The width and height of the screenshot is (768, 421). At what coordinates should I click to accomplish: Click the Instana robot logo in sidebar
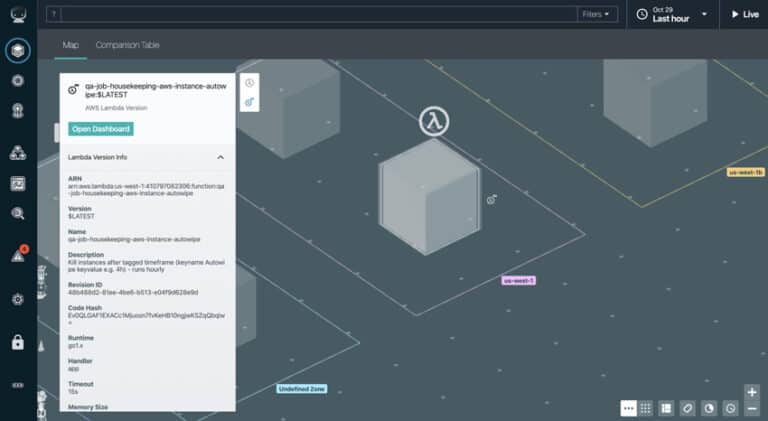point(18,15)
